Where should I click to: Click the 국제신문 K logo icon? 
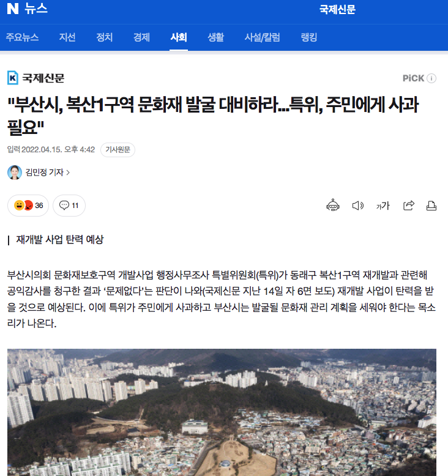pyautogui.click(x=13, y=78)
